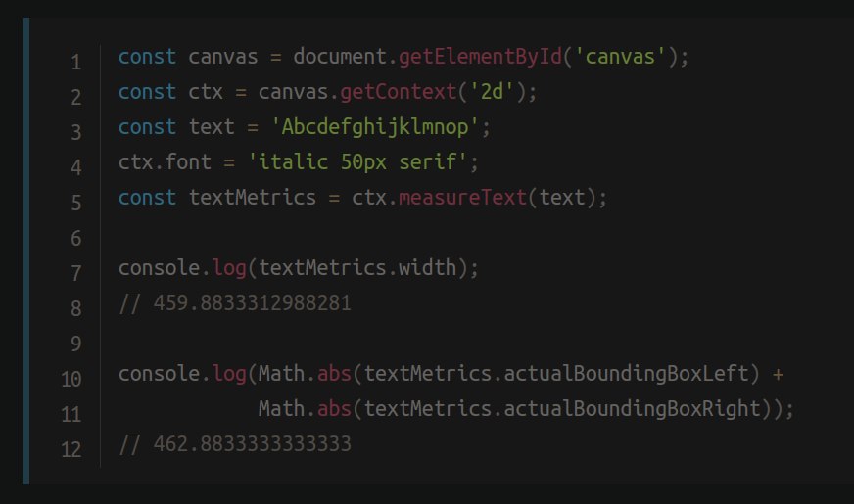Click the ctx variable name on line 2

point(206,93)
